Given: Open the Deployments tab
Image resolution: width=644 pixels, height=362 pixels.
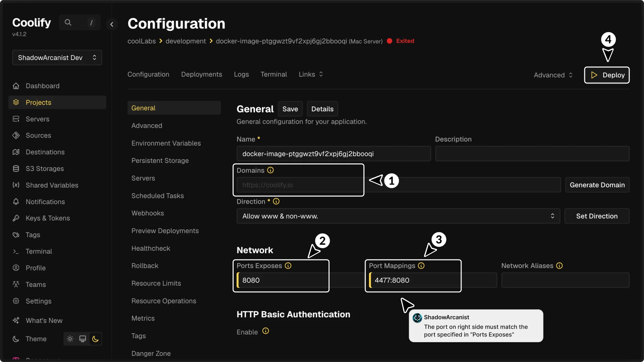Looking at the screenshot, I should pos(202,74).
